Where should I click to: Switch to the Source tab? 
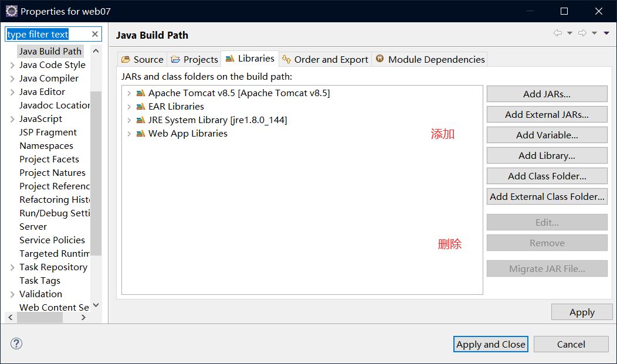[x=143, y=59]
